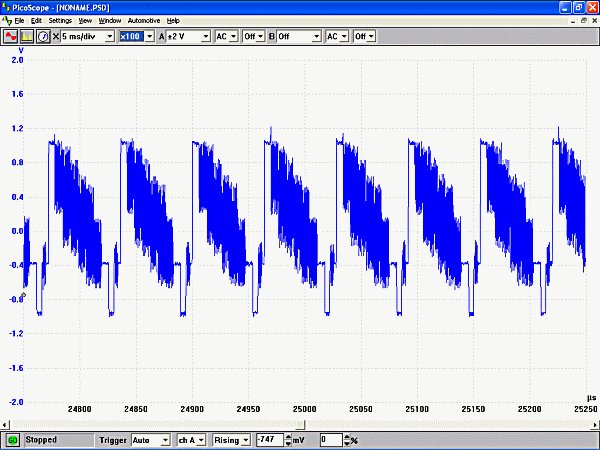The height and width of the screenshot is (450, 600).
Task: Click the horizontal scrollbar thumb
Action: [x=301, y=424]
